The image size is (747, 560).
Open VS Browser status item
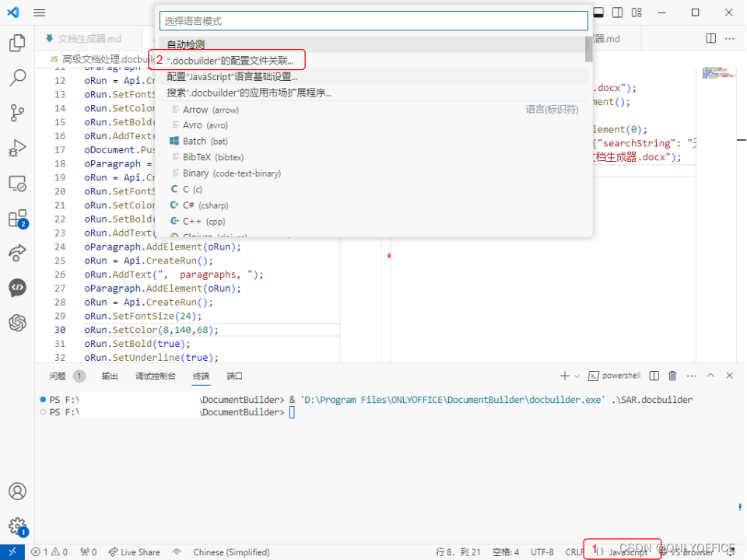688,552
